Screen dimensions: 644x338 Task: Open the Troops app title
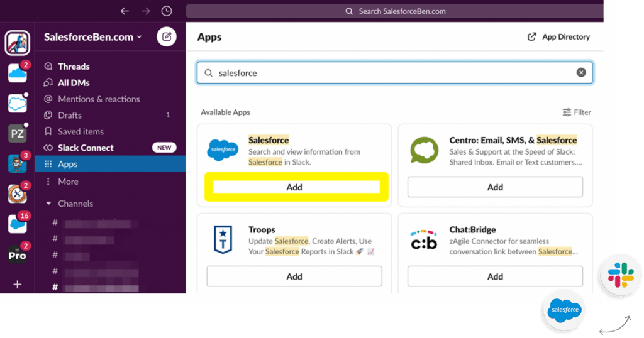[x=262, y=230]
